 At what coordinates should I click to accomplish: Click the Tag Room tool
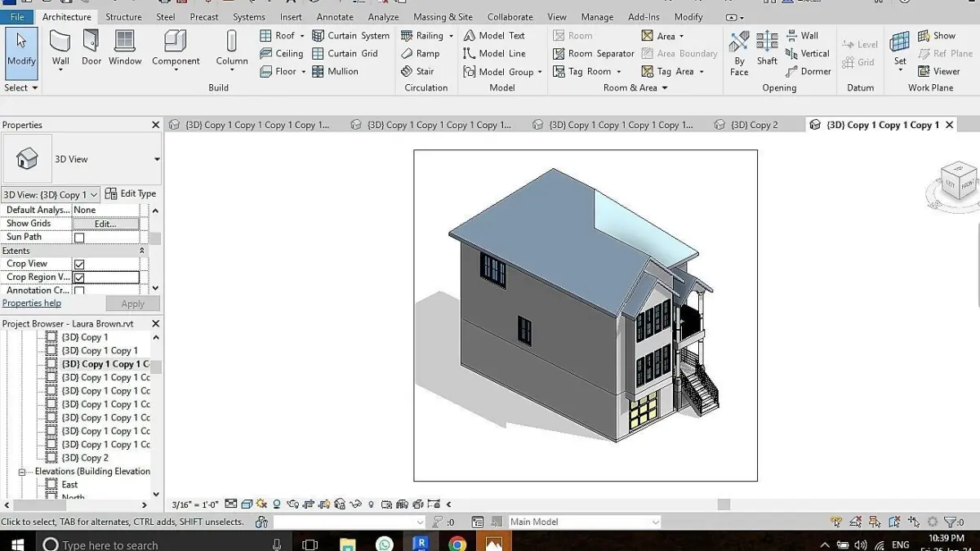tap(582, 72)
